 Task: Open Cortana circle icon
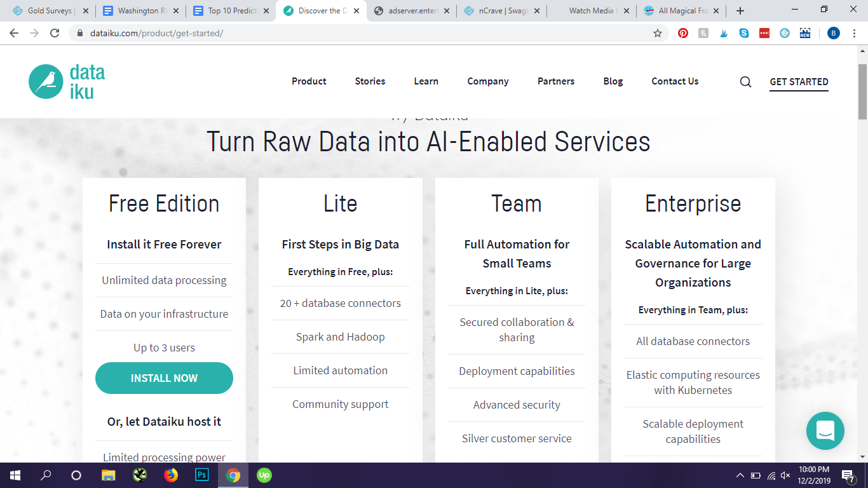click(76, 475)
